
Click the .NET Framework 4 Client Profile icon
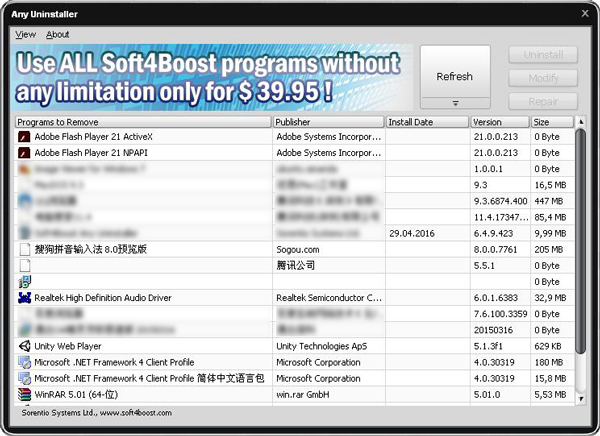(x=24, y=362)
